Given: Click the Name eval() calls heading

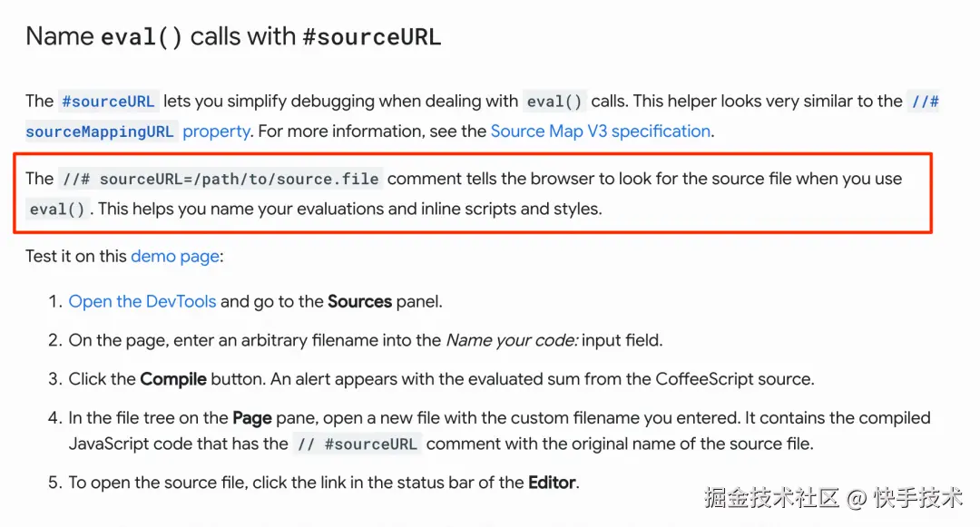Looking at the screenshot, I should (233, 36).
